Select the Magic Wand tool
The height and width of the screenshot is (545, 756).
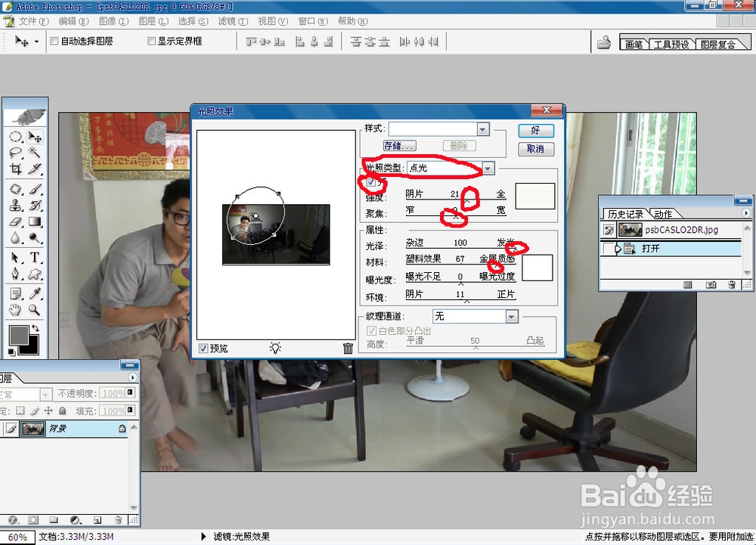pos(35,153)
